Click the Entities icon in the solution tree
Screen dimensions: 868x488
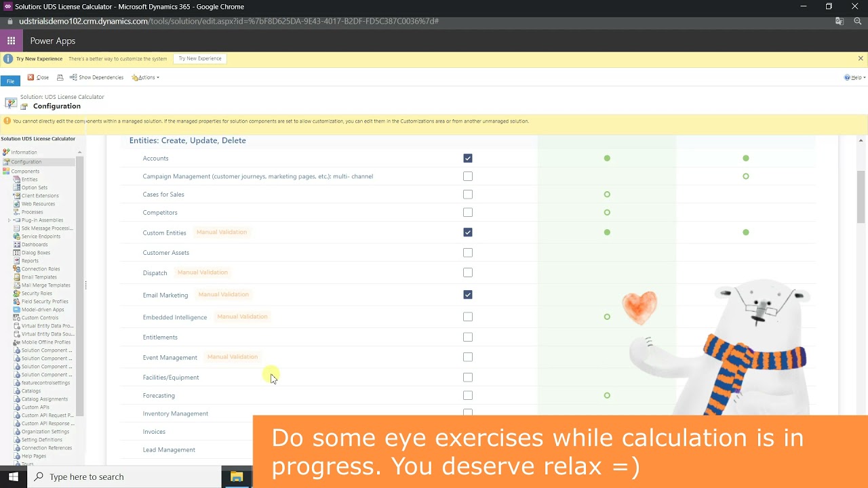click(x=17, y=180)
